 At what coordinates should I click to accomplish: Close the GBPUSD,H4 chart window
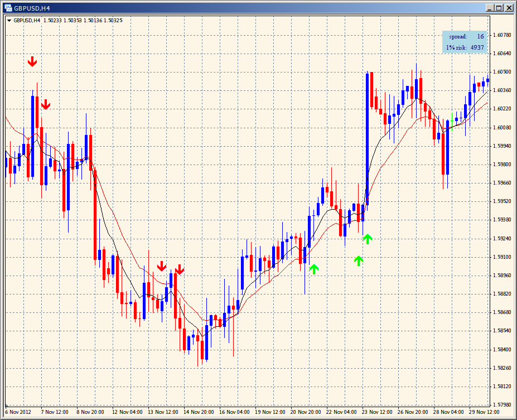pyautogui.click(x=509, y=8)
